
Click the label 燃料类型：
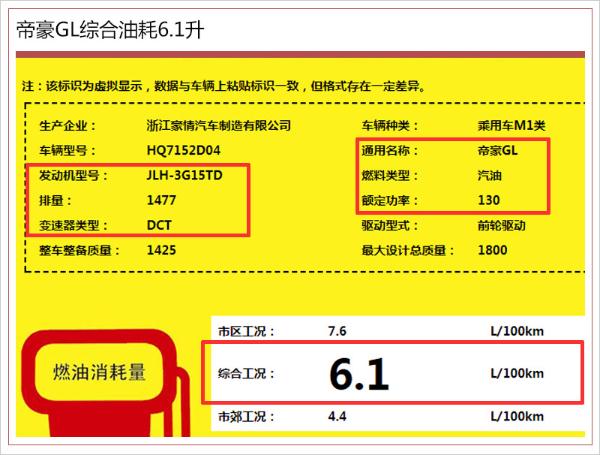(x=390, y=176)
